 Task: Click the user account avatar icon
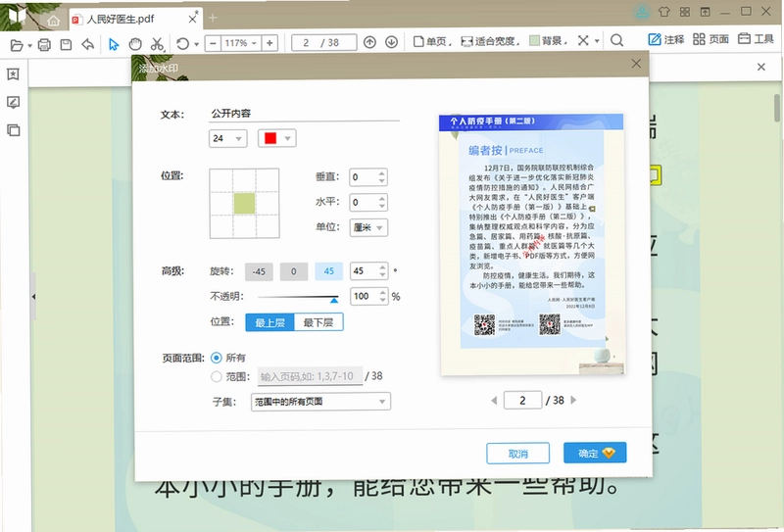[x=642, y=12]
